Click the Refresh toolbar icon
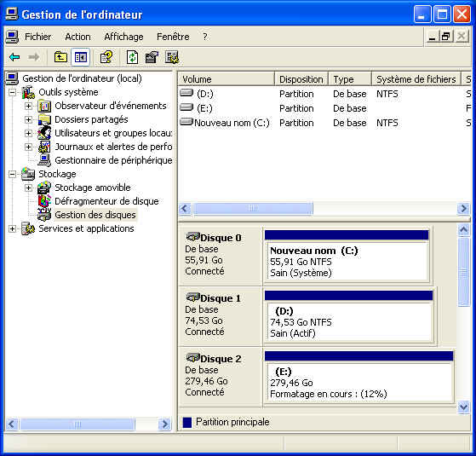 (x=132, y=57)
